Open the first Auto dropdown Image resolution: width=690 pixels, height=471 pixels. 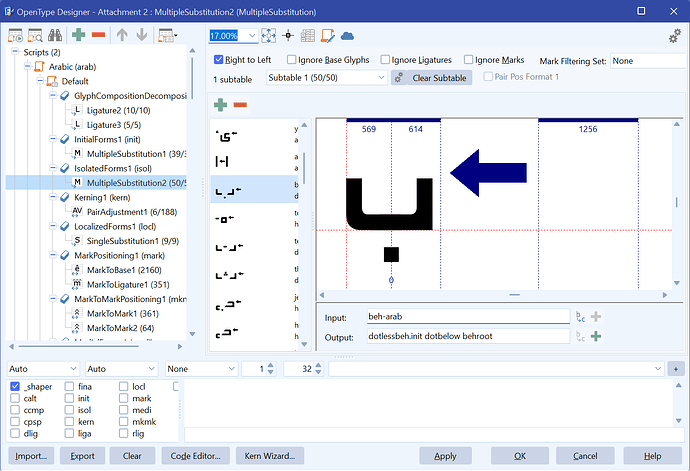coord(43,369)
